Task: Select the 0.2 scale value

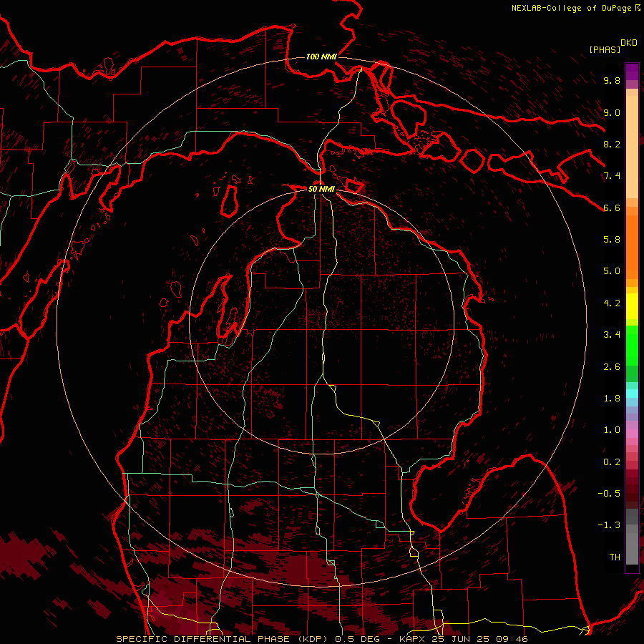Action: tap(612, 462)
